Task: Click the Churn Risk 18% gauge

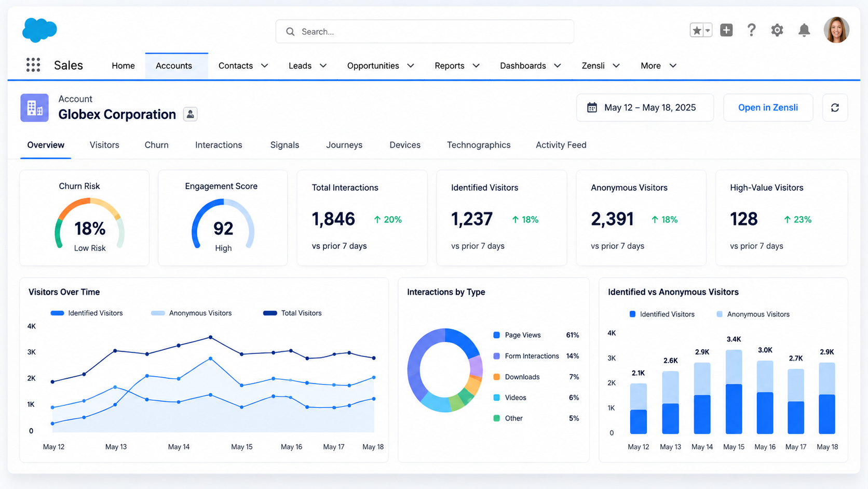Action: click(x=90, y=224)
